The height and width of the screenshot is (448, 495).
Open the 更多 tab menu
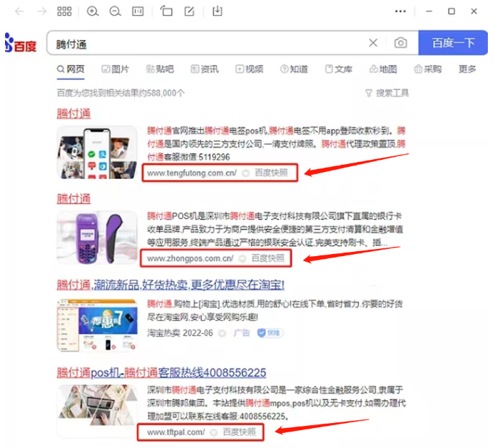coord(467,69)
